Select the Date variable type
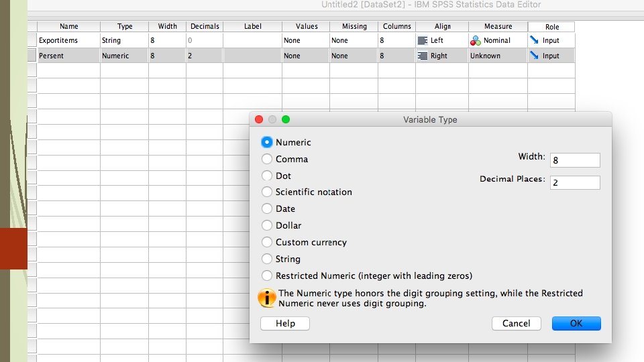 click(266, 208)
